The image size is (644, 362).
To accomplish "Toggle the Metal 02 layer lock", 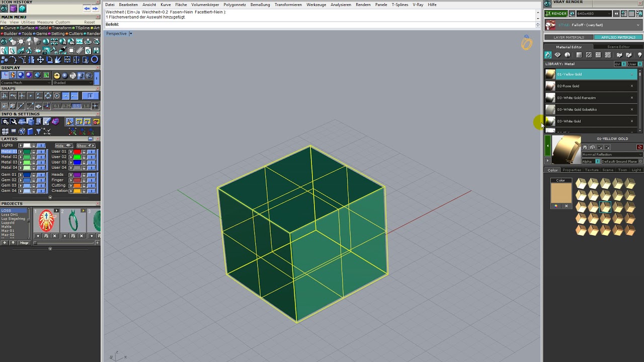I will coord(34,157).
